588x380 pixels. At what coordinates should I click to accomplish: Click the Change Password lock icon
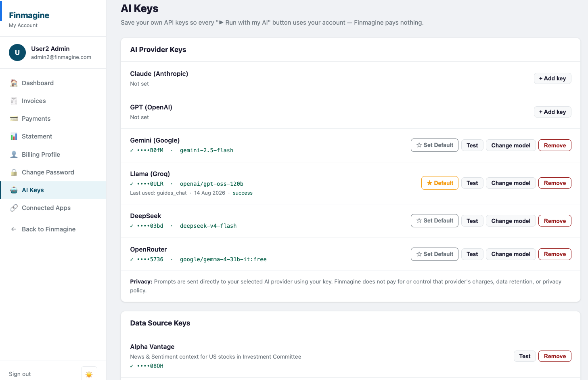(14, 172)
